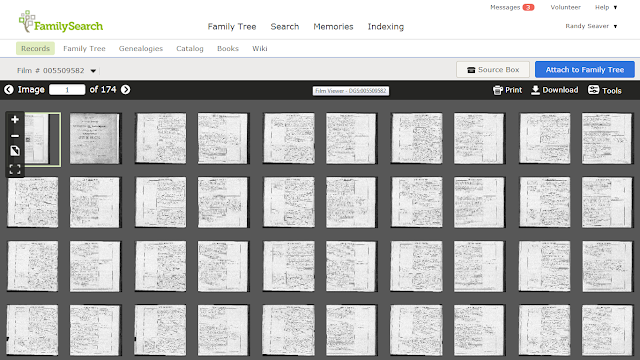The image size is (640, 360).
Task: Open the Volunteer link
Action: (x=565, y=7)
